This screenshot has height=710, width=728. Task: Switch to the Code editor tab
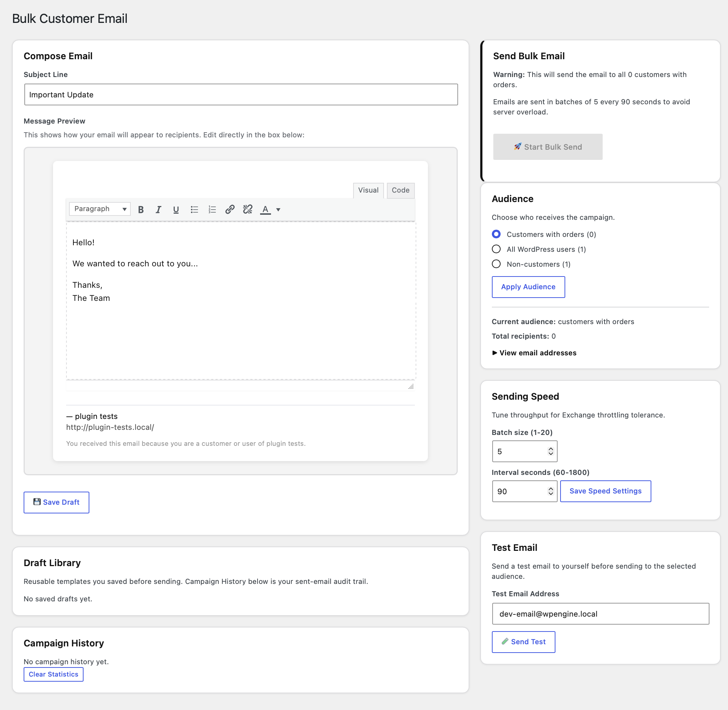(x=400, y=190)
